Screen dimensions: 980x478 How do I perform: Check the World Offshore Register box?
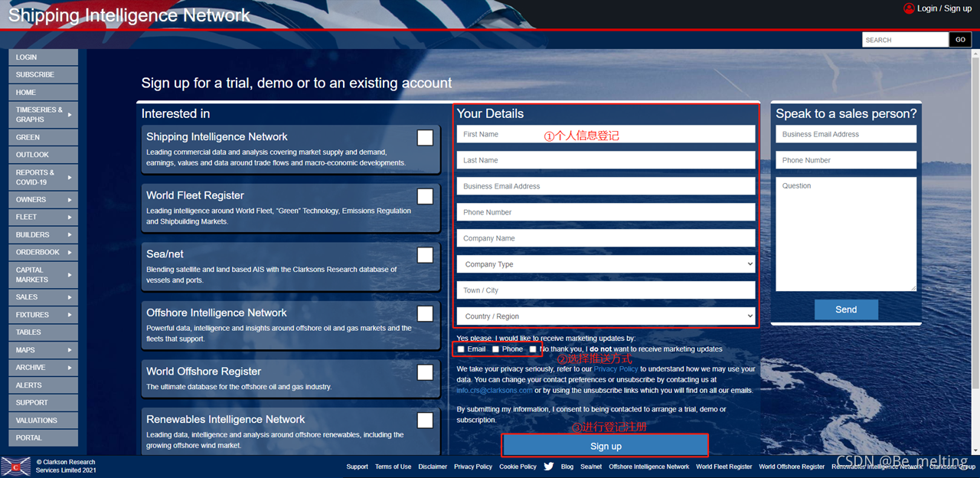point(425,372)
